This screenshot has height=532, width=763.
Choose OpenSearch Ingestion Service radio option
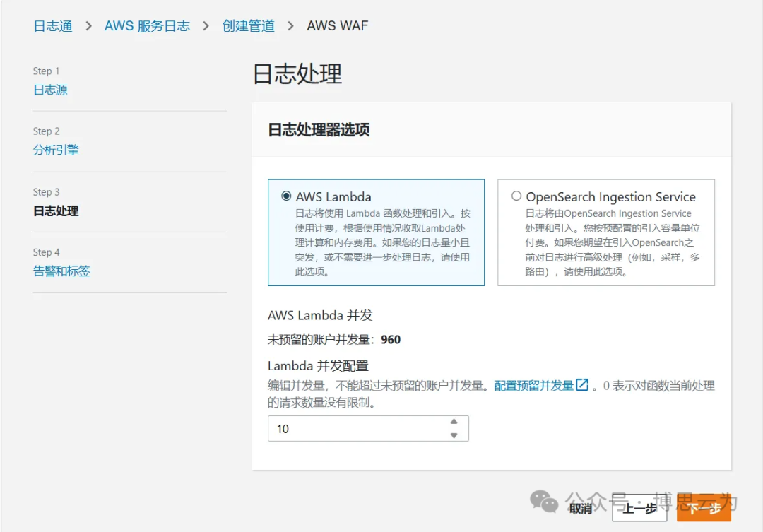click(x=516, y=196)
